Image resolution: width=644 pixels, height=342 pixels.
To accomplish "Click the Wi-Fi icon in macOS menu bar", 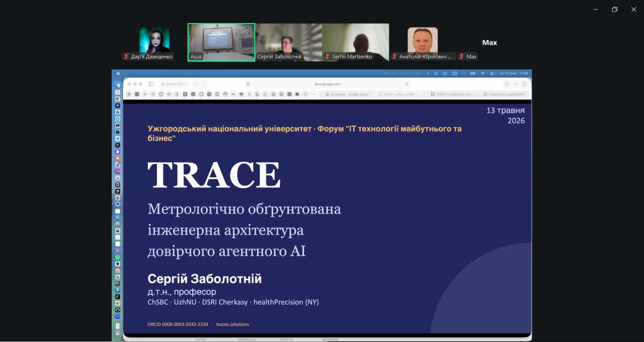I will (x=482, y=73).
